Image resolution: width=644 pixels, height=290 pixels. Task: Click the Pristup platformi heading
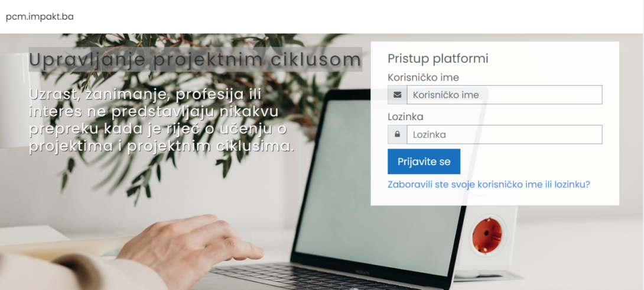438,59
